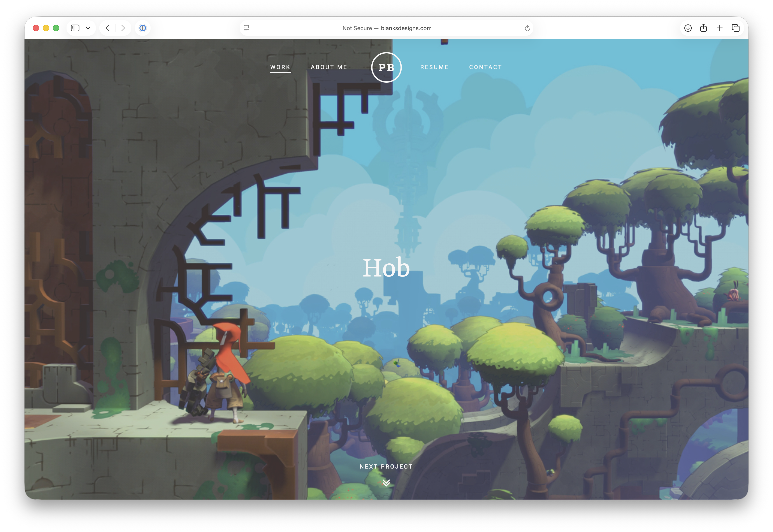773x532 pixels.
Task: Reload the page with the refresh icon
Action: point(527,28)
